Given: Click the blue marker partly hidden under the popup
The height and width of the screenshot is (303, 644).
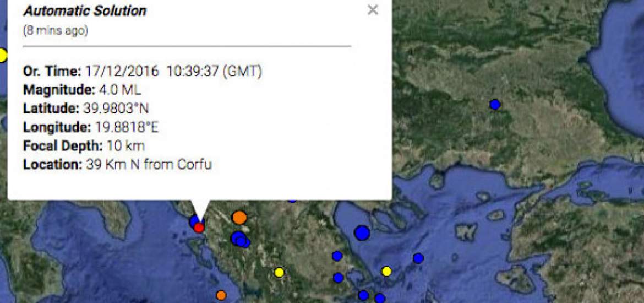Looking at the screenshot, I should coord(292,201).
